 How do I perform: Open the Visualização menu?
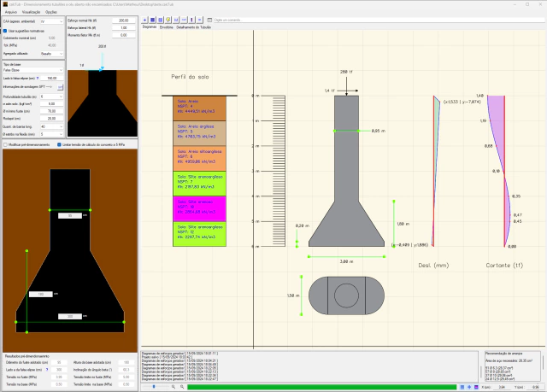[33, 12]
